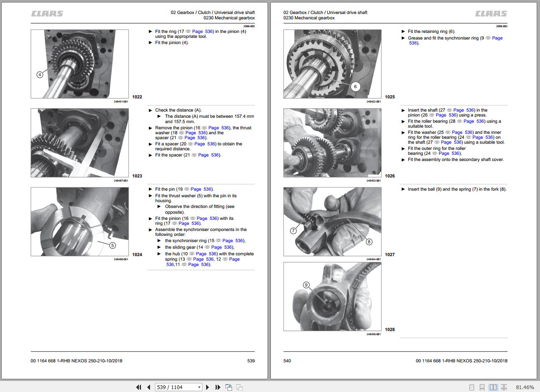
Task: Click the figure number label 1026
Action: pos(390,176)
